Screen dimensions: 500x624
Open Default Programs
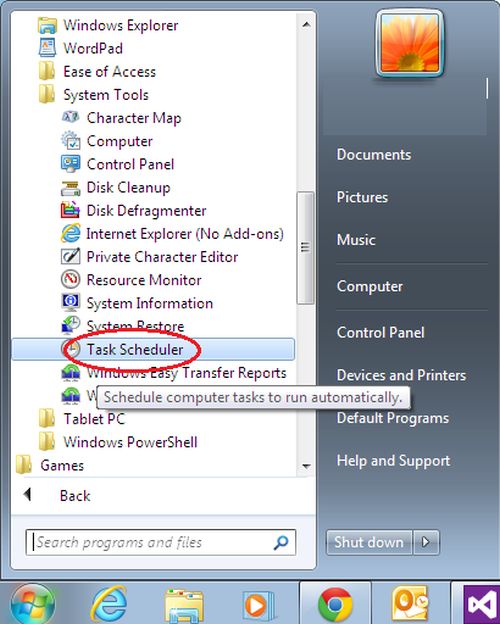point(393,418)
